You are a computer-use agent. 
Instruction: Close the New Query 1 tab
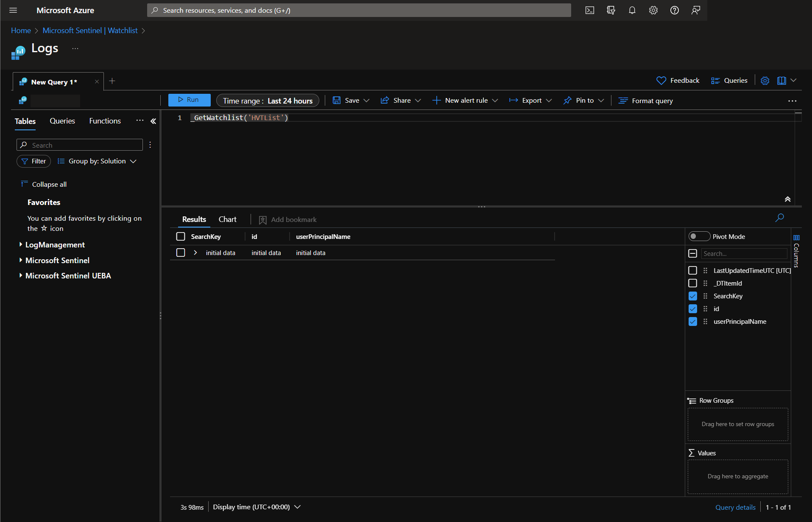pyautogui.click(x=97, y=82)
